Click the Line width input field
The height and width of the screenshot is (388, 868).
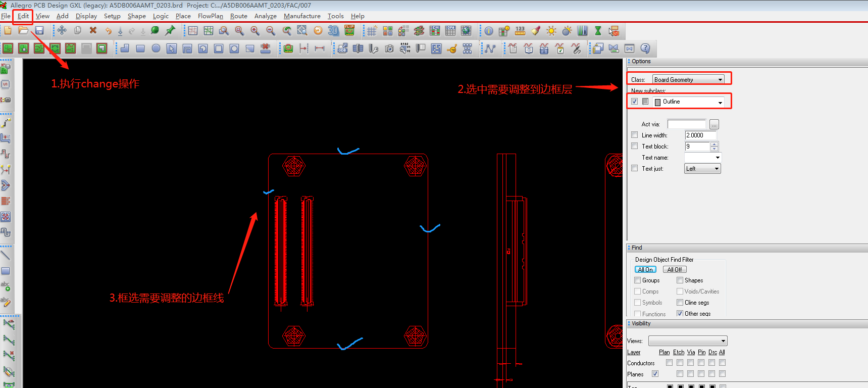coord(700,135)
